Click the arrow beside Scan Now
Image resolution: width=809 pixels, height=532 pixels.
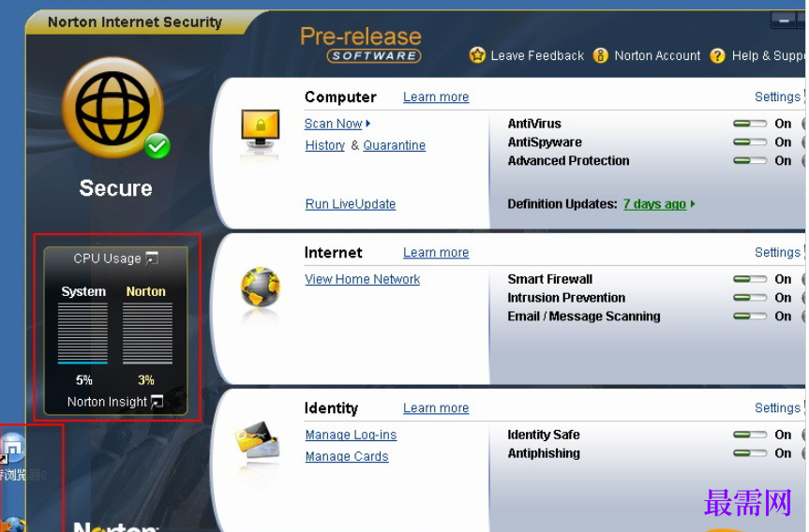click(x=367, y=124)
